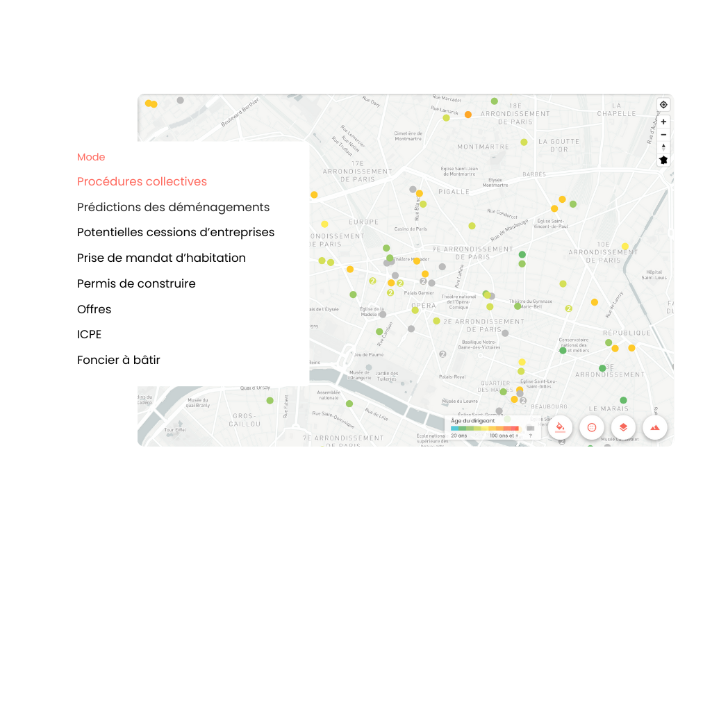Click the Âge du dirigeant legend title
Viewport: 728px width, 728px height.
tap(472, 421)
